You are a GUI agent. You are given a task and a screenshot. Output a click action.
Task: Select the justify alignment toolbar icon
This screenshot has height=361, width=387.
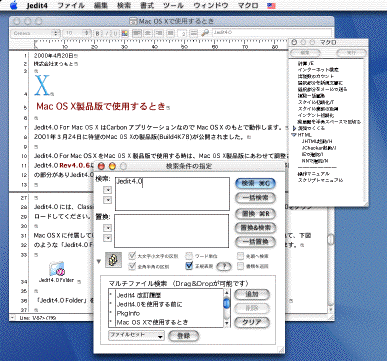[170, 33]
